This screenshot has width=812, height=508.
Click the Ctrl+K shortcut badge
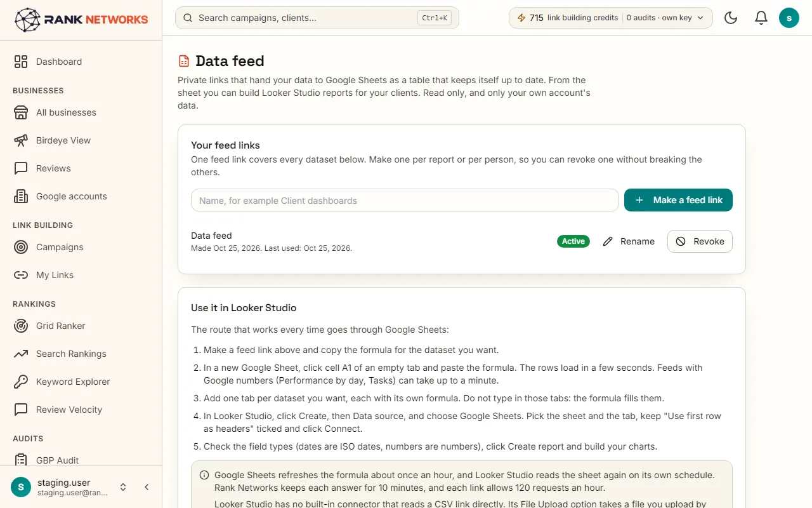(435, 18)
